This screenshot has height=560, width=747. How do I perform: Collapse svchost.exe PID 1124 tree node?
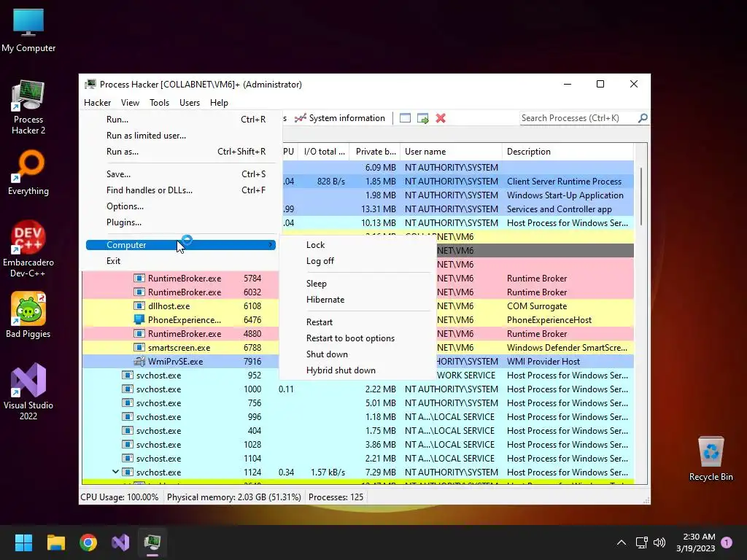coord(115,472)
